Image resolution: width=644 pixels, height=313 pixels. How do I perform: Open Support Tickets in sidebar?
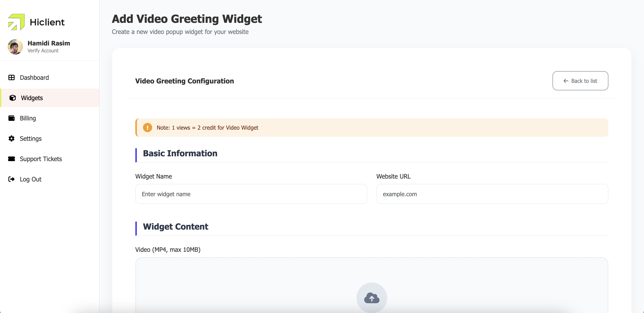point(50,159)
